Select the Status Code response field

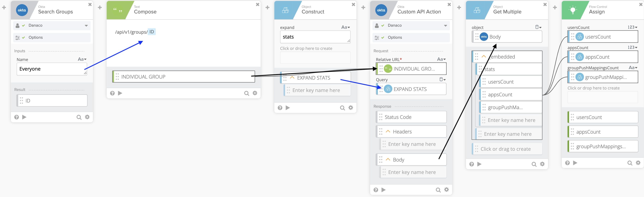[x=411, y=117]
